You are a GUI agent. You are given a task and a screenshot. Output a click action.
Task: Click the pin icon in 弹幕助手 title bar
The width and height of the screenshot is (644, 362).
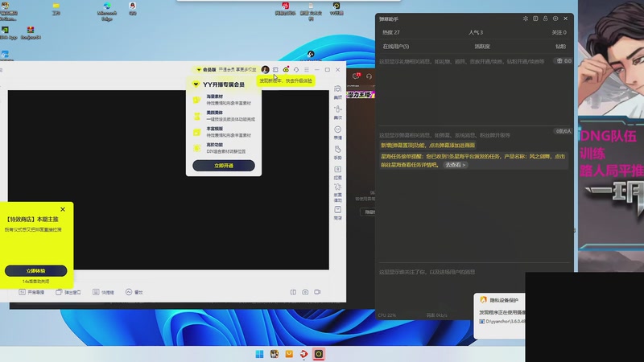526,19
